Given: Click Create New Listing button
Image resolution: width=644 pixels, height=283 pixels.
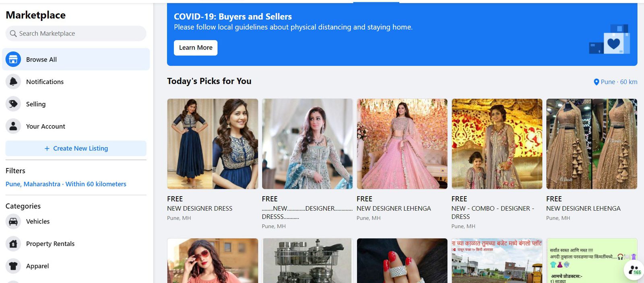Looking at the screenshot, I should [x=76, y=148].
